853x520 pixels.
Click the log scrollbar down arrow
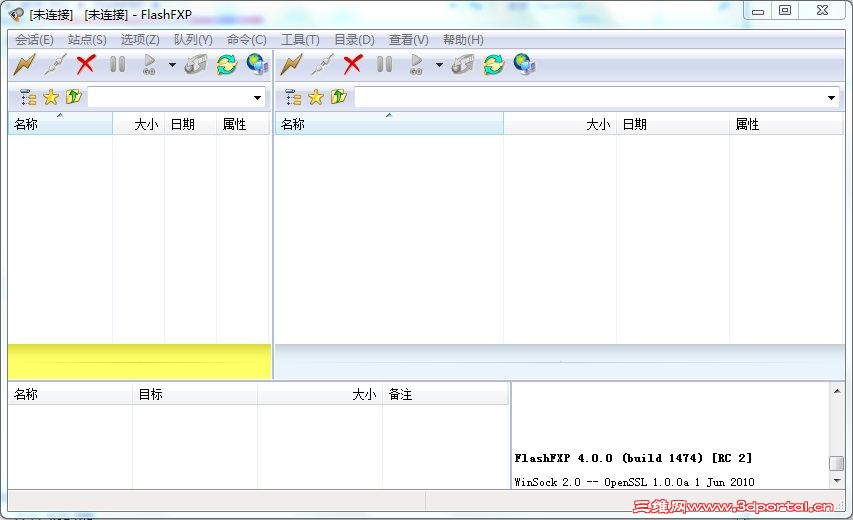tap(837, 481)
